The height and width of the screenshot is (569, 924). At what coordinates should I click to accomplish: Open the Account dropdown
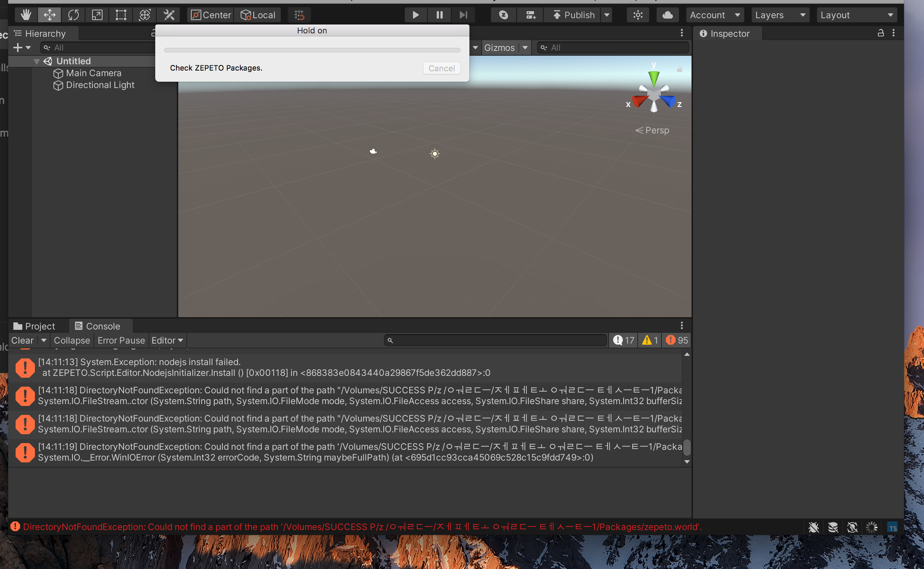tap(715, 15)
